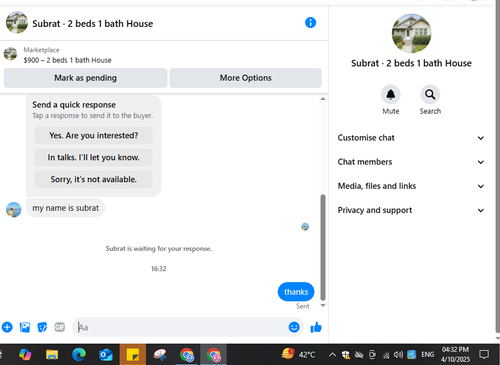Open Subrat's avatar beside the message
This screenshot has width=500, height=365.
pyautogui.click(x=14, y=209)
